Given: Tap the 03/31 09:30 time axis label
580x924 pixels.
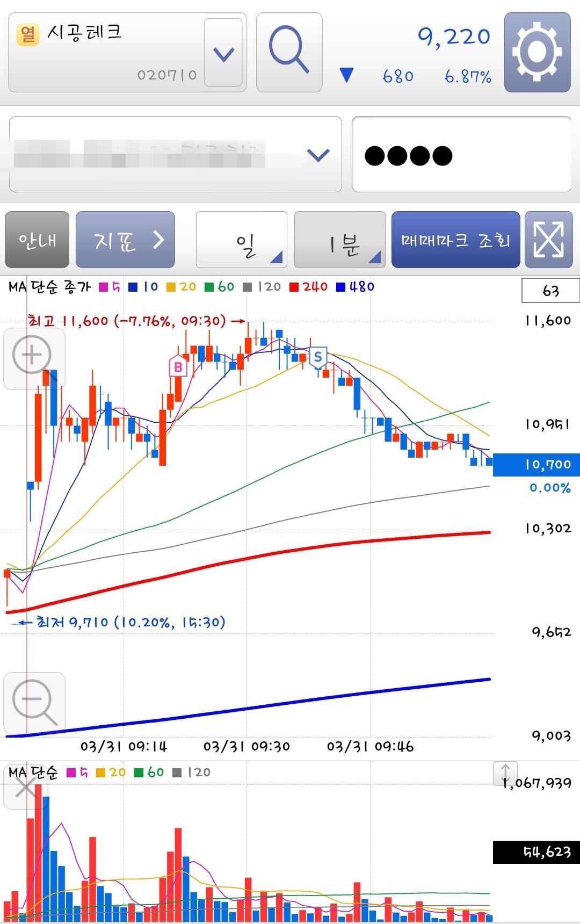Looking at the screenshot, I should pyautogui.click(x=247, y=747).
